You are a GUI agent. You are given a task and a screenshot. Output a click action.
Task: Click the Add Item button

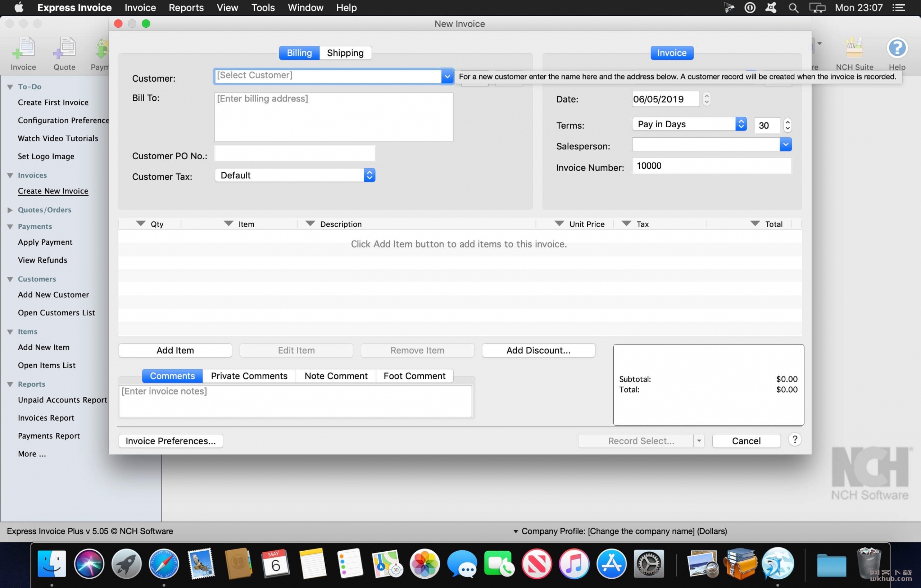(x=175, y=350)
